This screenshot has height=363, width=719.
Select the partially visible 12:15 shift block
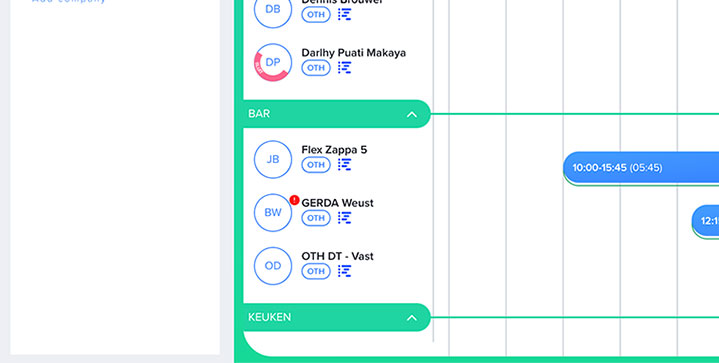coord(705,221)
